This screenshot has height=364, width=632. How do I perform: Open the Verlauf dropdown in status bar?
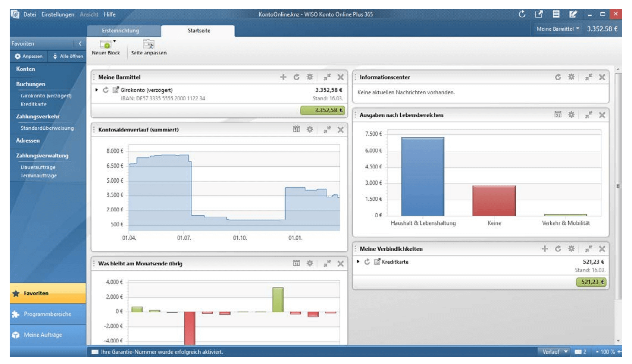click(554, 352)
